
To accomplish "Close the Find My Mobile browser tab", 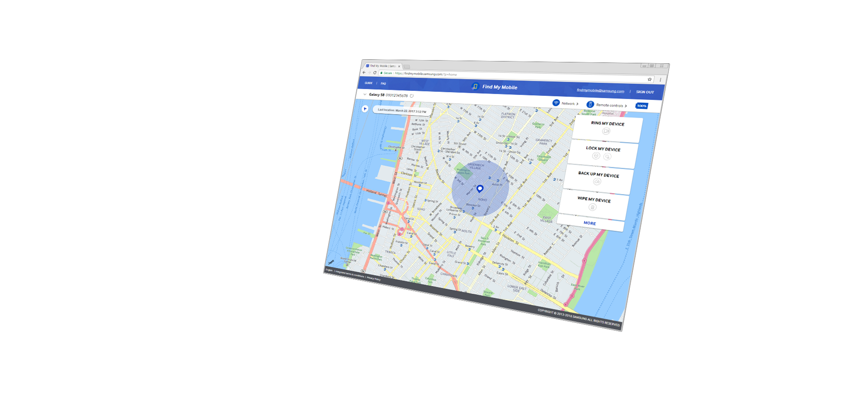I will click(x=399, y=66).
